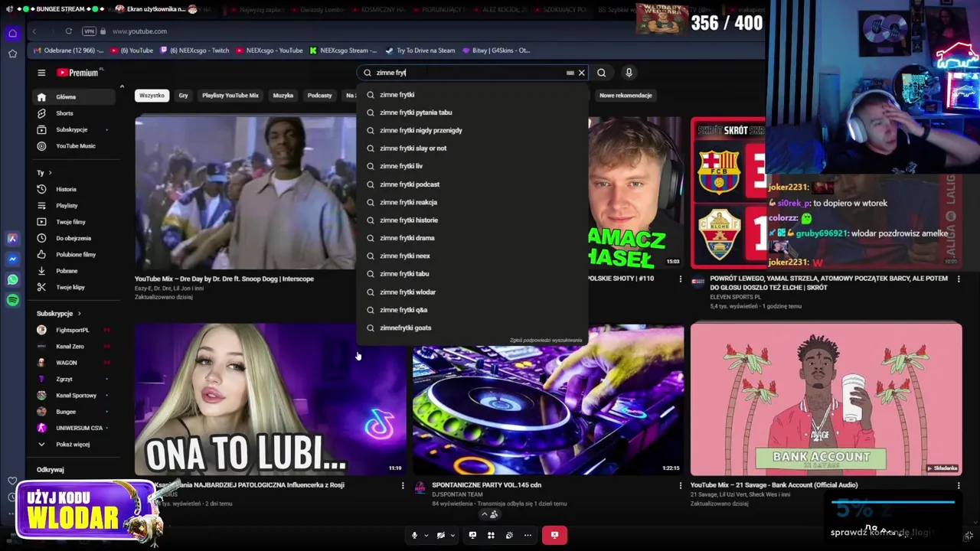The height and width of the screenshot is (551, 980).
Task: Open options menu for Barca Elche skrót video
Action: point(959,279)
